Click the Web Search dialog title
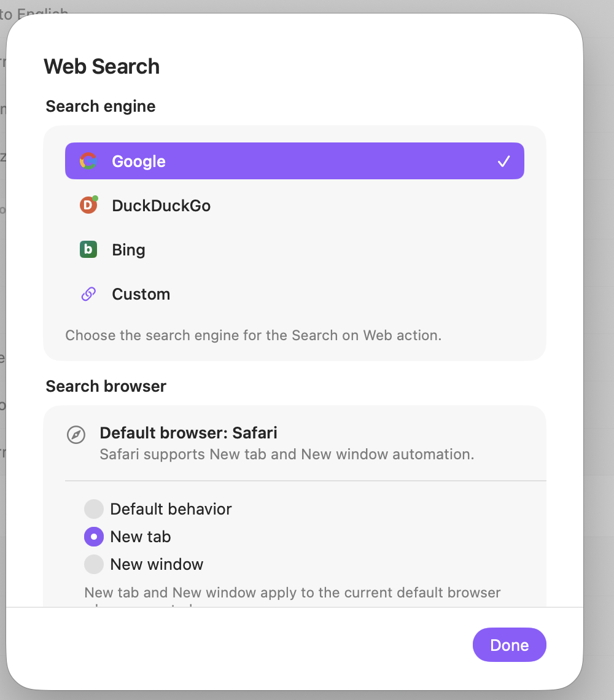 (102, 66)
